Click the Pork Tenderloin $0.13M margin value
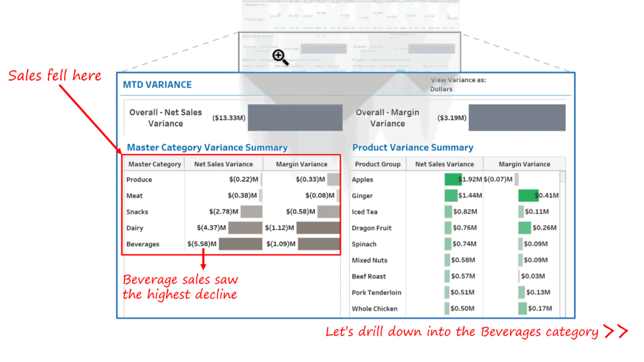 (538, 292)
